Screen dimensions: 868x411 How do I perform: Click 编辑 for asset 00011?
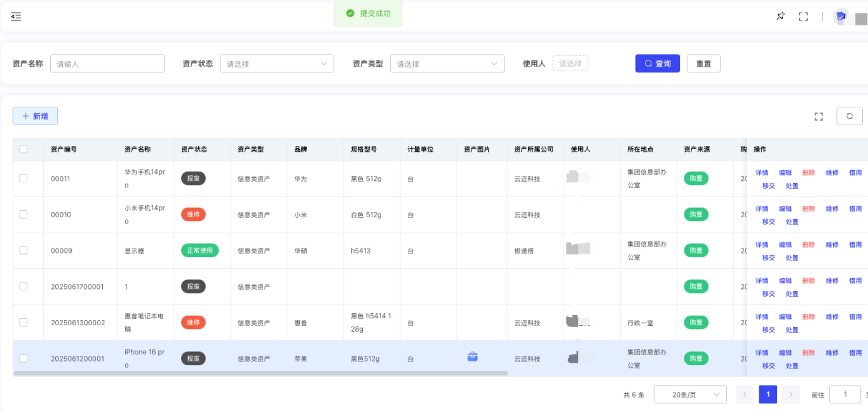[785, 173]
